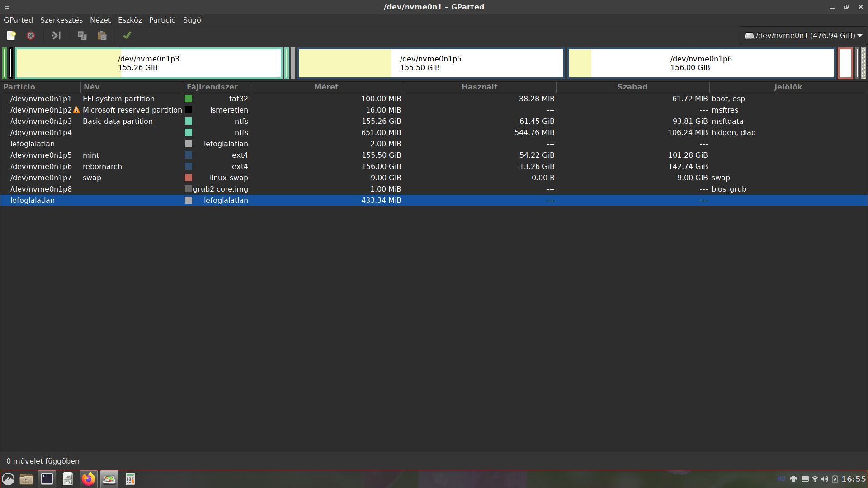Image resolution: width=868 pixels, height=488 pixels.
Task: Open the Eszköz menu
Action: pos(130,20)
